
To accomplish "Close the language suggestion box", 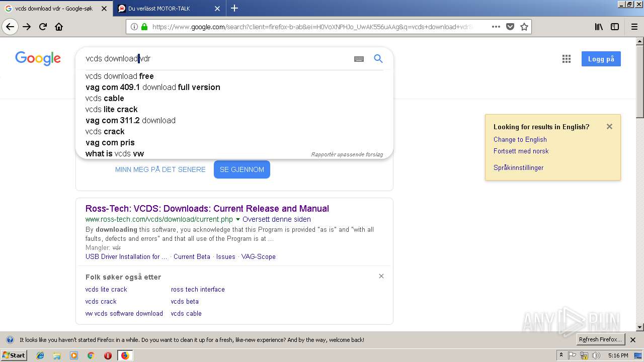I will pyautogui.click(x=609, y=127).
